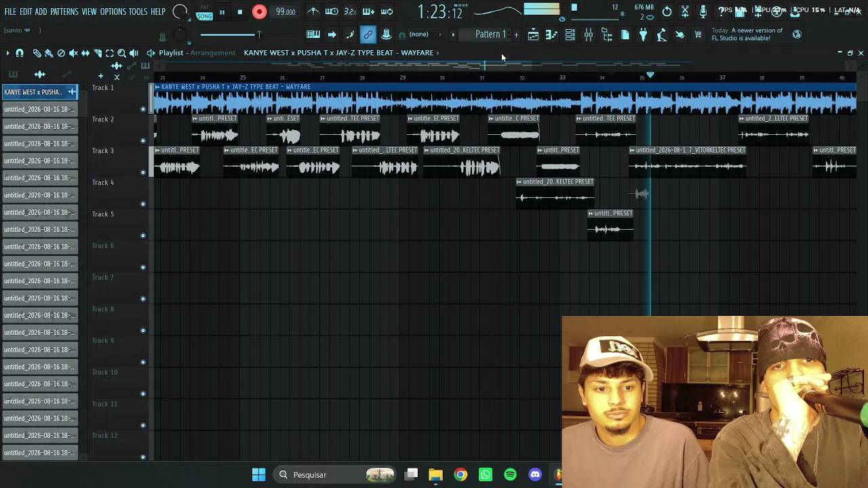Mute Track 5 with its green dot
This screenshot has height=488, width=868.
point(142,236)
